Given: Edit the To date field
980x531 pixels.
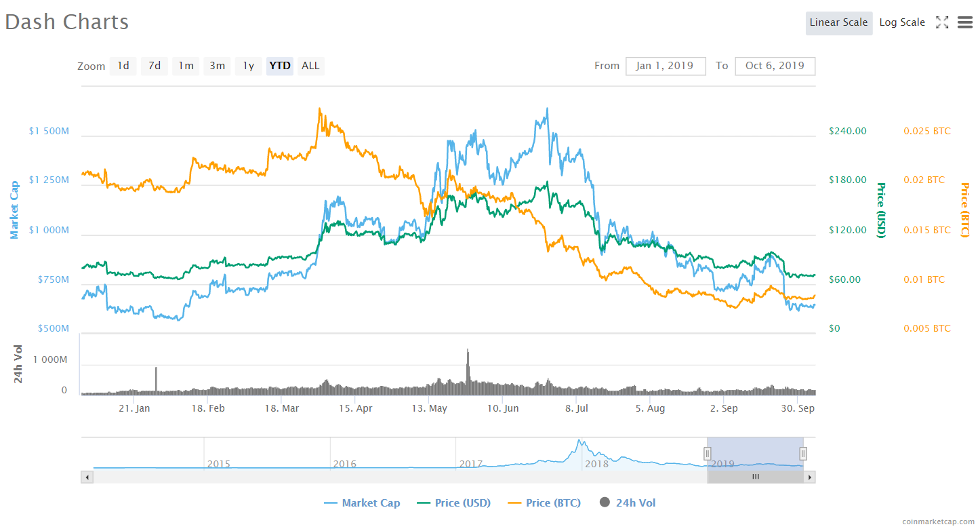Looking at the screenshot, I should tap(775, 66).
